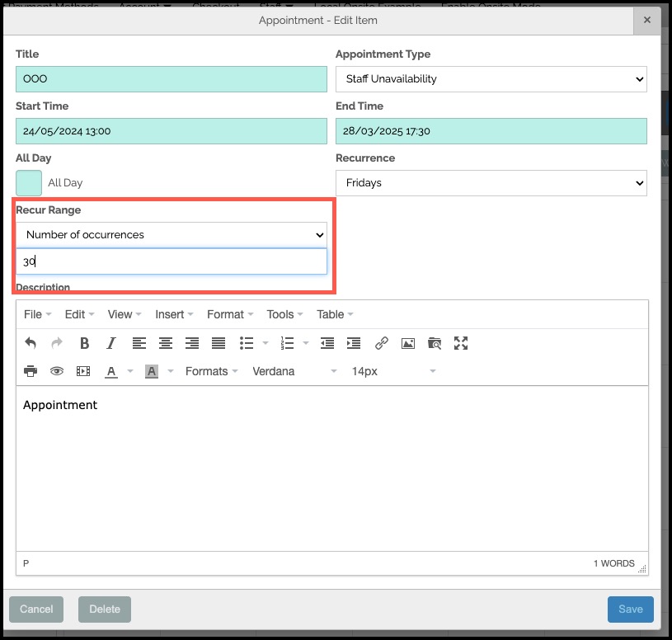Click the 1 WORDS counter
Screen dimensions: 672x640
(613, 563)
